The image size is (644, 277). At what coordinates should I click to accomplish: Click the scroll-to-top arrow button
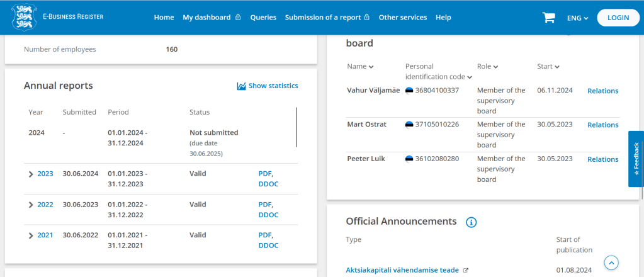pos(611,262)
